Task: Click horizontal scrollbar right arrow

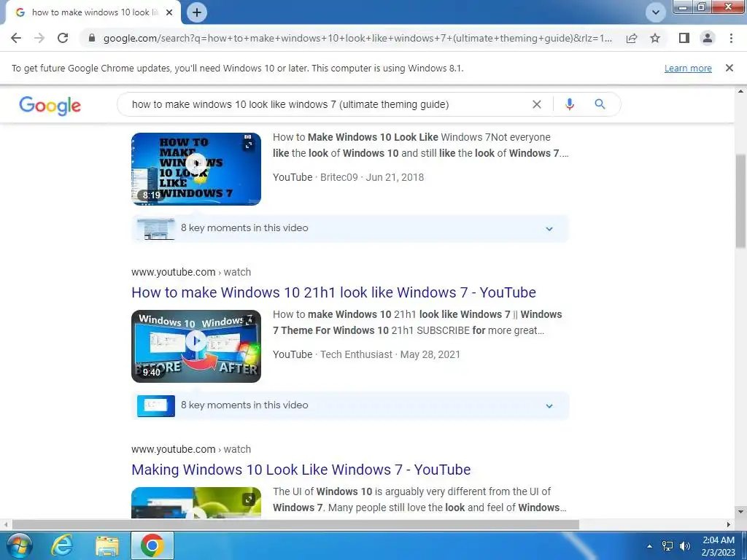Action: (729, 524)
